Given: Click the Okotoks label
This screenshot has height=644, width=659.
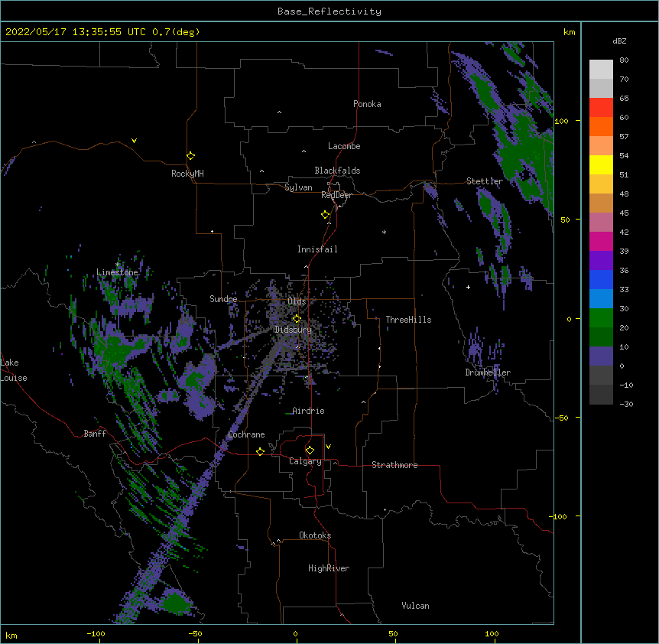Looking at the screenshot, I should click(315, 535).
